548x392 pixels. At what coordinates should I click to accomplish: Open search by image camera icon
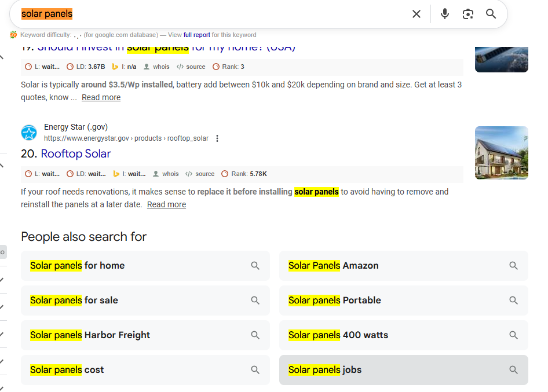click(468, 14)
